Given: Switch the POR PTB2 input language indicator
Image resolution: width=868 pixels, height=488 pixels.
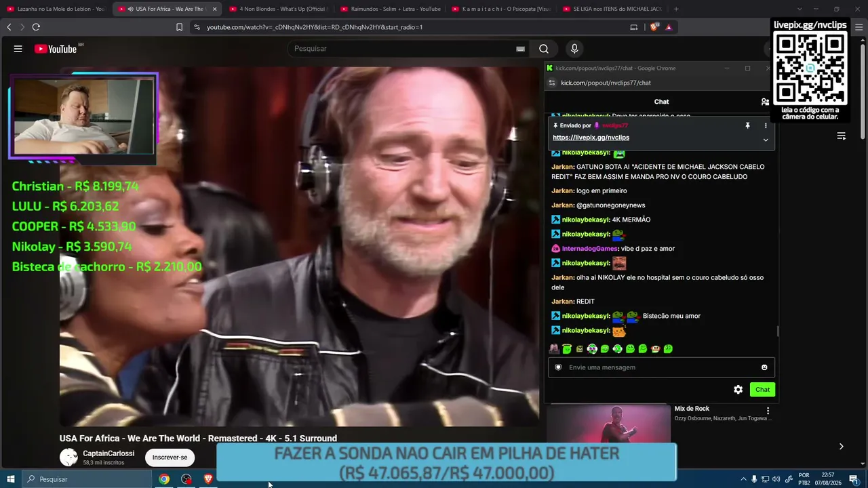Looking at the screenshot, I should coord(804,479).
